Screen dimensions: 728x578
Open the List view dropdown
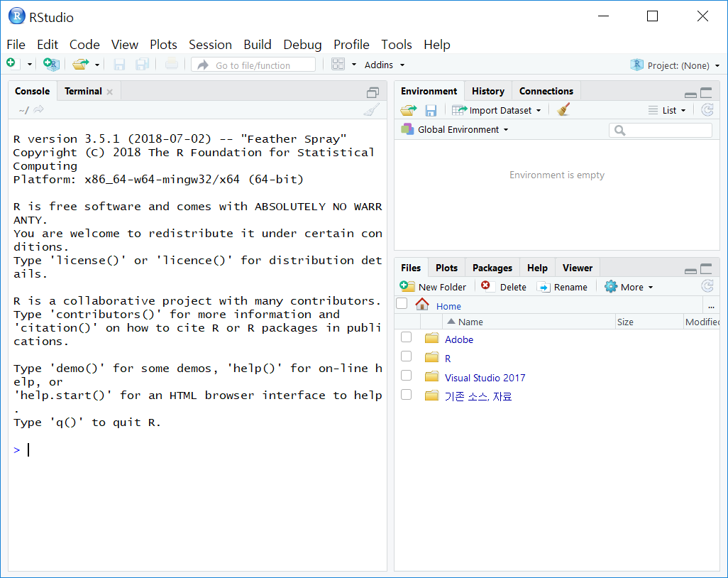coord(667,111)
